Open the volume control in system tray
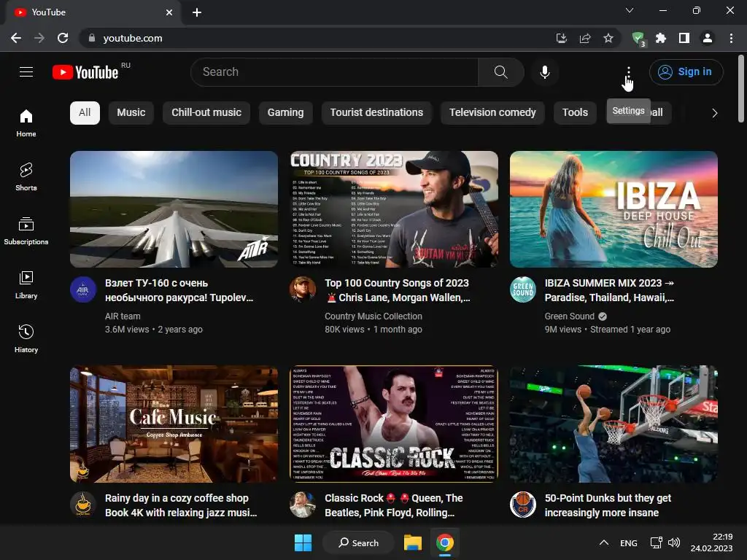Image resolution: width=747 pixels, height=560 pixels. 673,542
